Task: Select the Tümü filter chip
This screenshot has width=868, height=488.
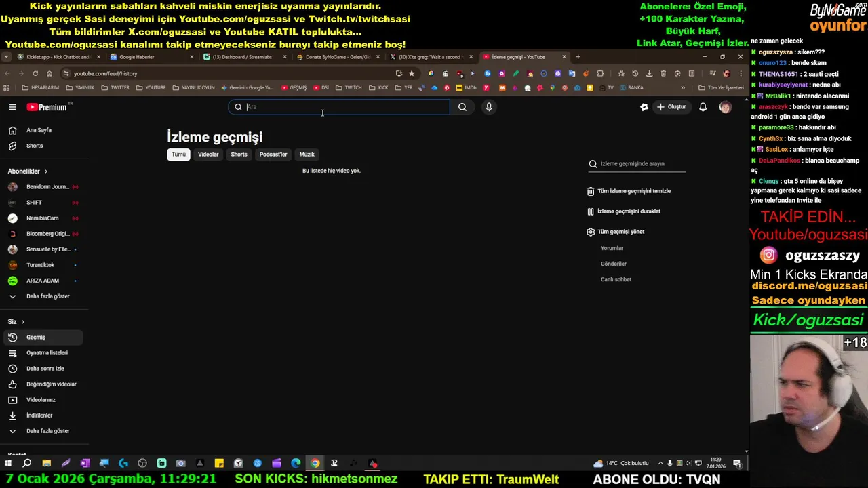Action: (x=178, y=155)
